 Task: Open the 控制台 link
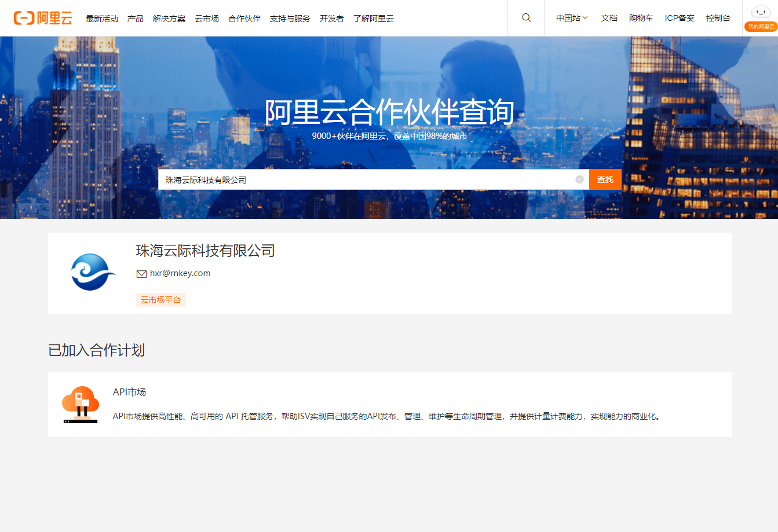click(718, 18)
